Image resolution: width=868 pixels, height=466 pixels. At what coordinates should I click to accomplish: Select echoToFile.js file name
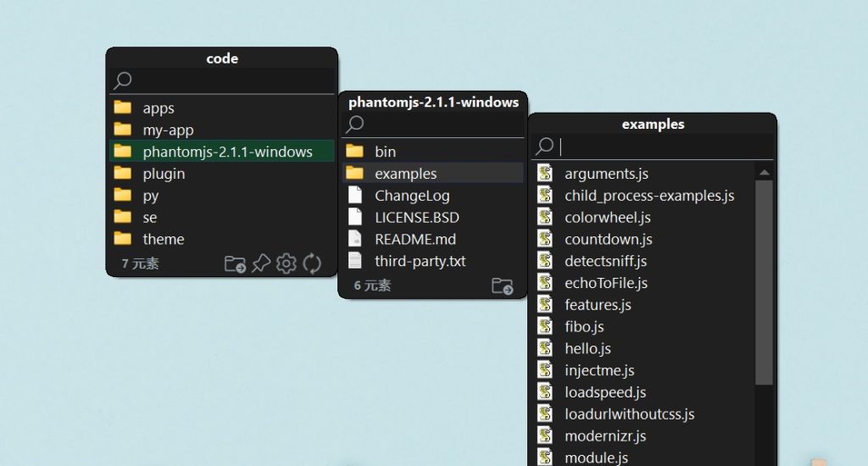606,283
